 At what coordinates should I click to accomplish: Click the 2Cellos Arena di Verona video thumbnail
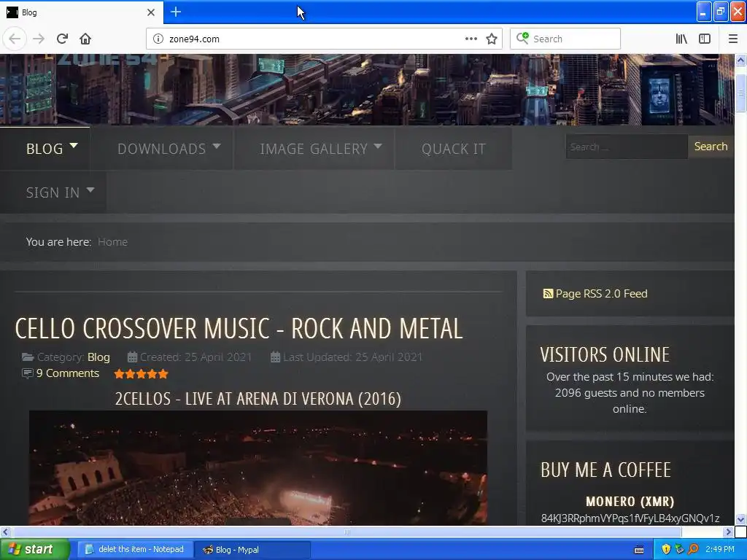[x=258, y=468]
